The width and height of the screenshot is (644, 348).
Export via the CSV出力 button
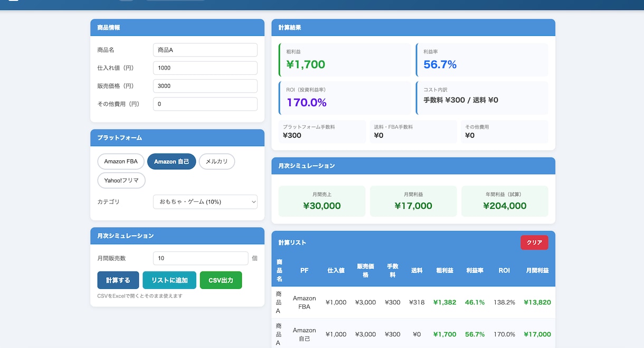pos(221,280)
